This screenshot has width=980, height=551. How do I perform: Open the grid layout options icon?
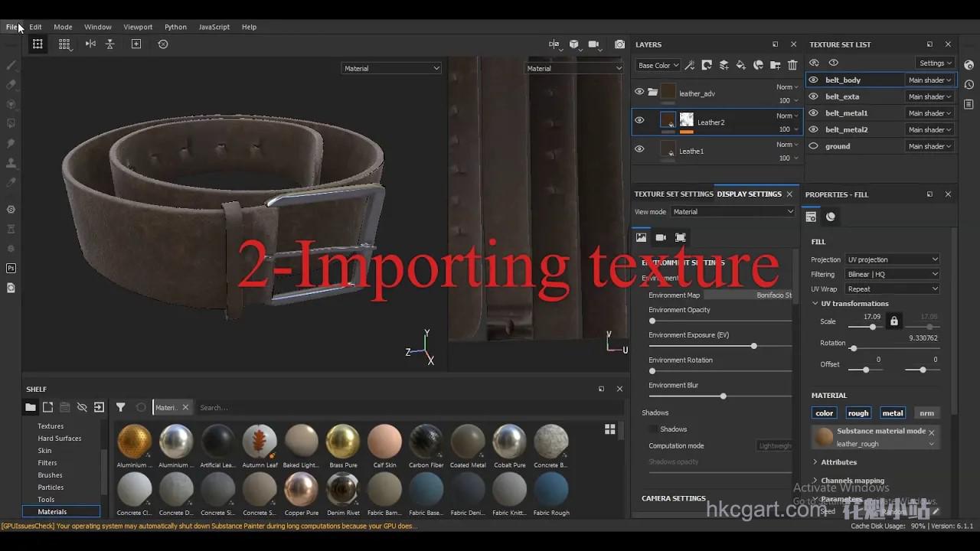[x=64, y=44]
